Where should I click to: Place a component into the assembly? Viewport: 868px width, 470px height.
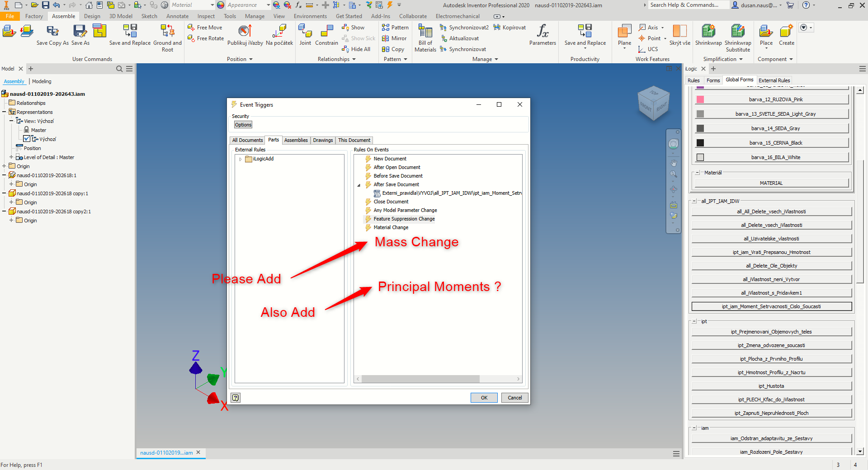[x=765, y=35]
